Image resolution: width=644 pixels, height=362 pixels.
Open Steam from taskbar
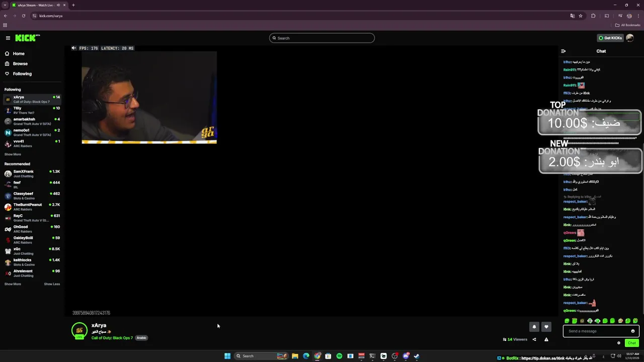point(417,356)
